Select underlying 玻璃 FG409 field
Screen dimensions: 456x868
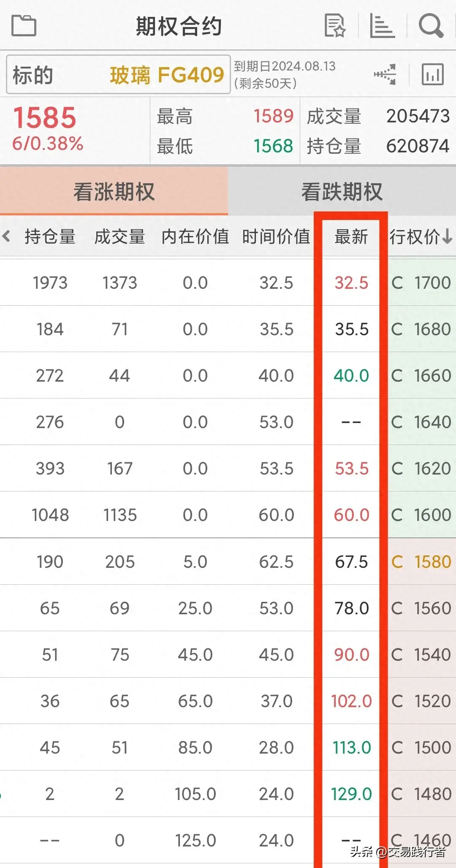118,74
